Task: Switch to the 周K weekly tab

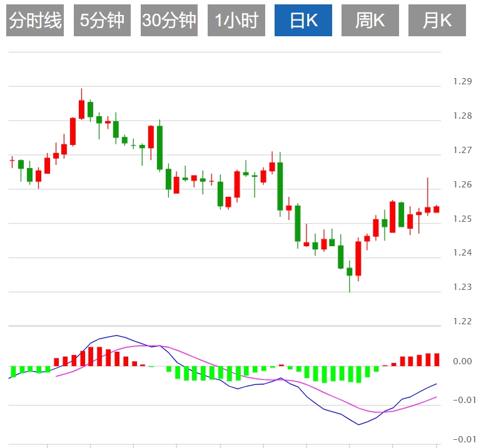Action: click(370, 21)
